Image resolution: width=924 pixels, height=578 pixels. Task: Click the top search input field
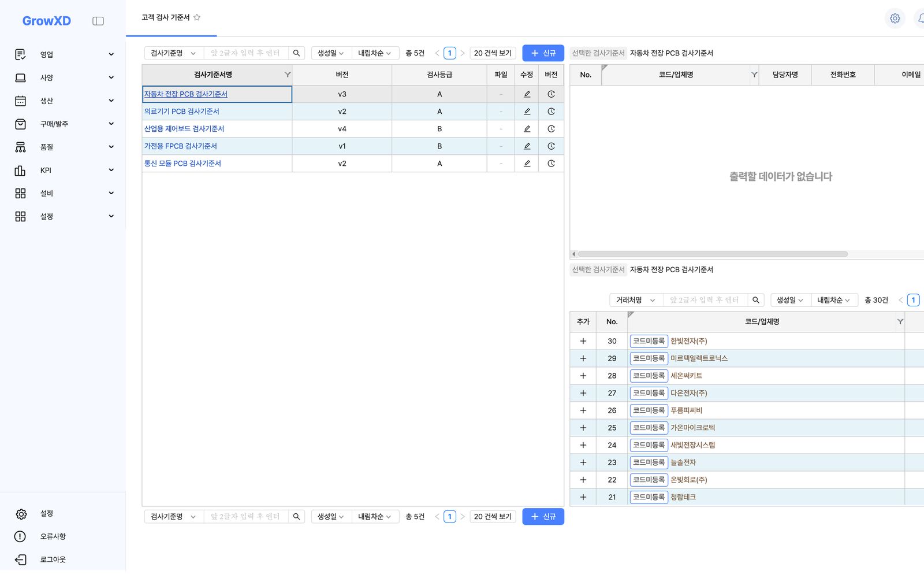[x=246, y=53]
